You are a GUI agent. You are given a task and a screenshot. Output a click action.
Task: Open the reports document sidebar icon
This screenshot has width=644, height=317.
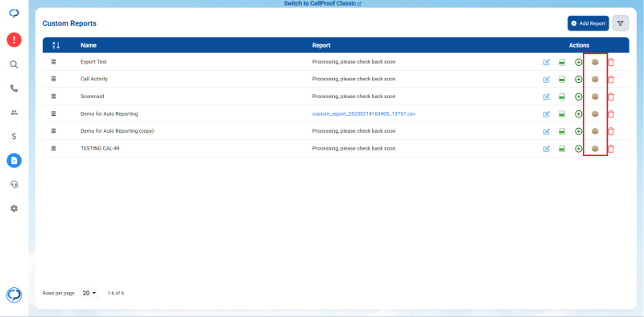[x=14, y=161]
